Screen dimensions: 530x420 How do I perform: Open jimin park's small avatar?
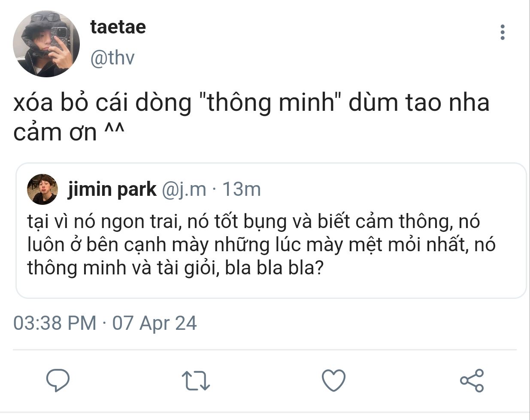click(x=42, y=189)
